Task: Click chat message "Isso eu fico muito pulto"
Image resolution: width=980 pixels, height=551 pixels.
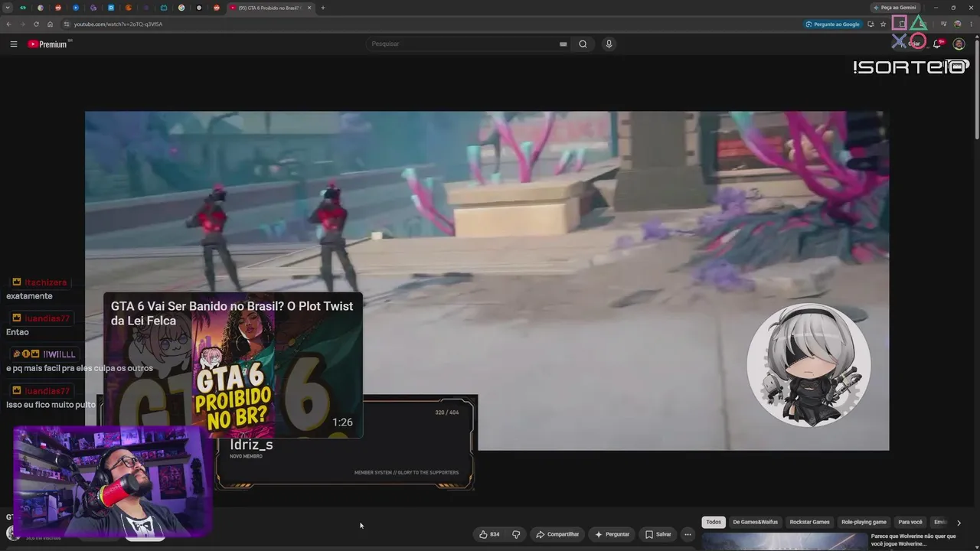Action: point(51,404)
